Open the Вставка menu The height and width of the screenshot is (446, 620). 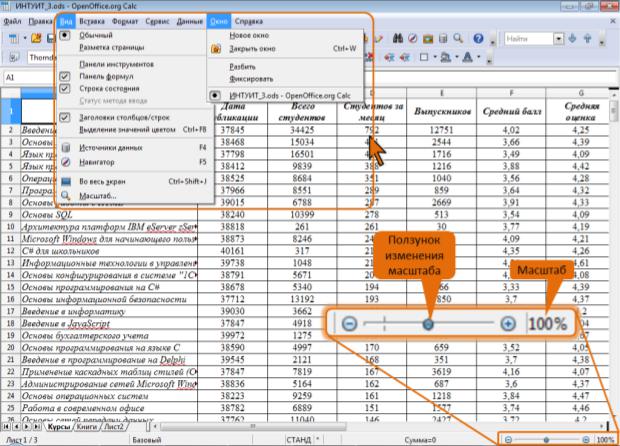coord(92,21)
